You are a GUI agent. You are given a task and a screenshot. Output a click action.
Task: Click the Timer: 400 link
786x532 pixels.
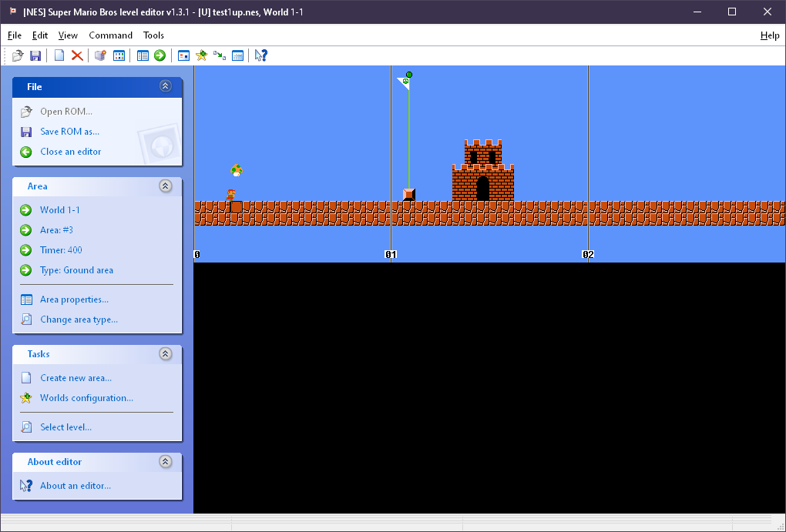pos(61,250)
